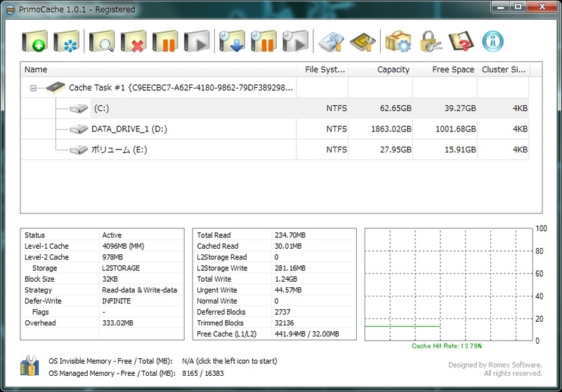This screenshot has width=562, height=392.
Task: Click the Overhead 333.02MB value
Action: point(117,323)
